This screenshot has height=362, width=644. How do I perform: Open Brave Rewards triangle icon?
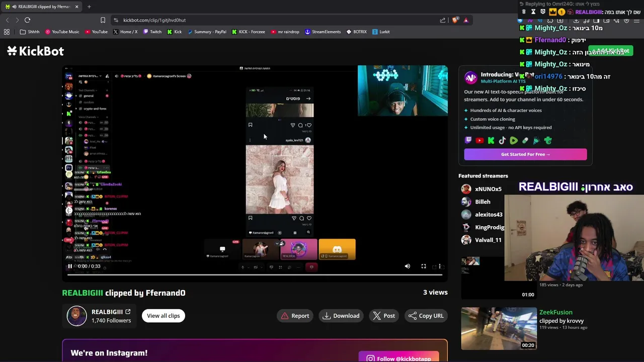tap(466, 20)
